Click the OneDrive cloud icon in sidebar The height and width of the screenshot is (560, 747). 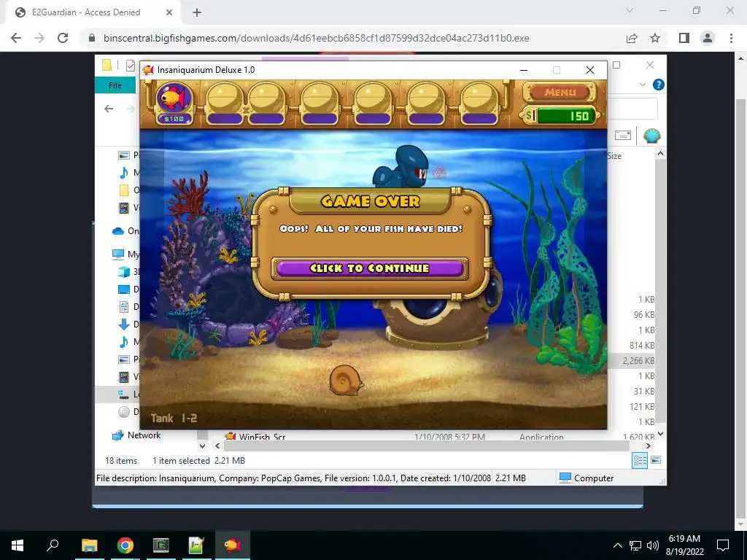pos(117,231)
